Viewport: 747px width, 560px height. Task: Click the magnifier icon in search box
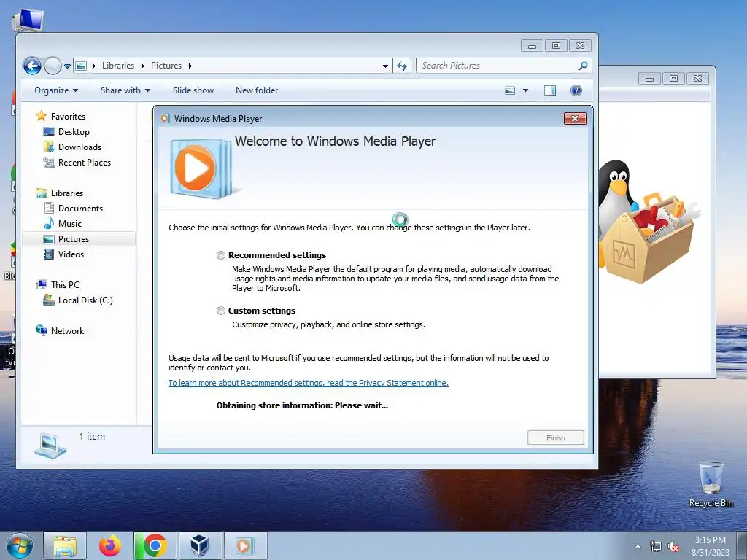[583, 66]
